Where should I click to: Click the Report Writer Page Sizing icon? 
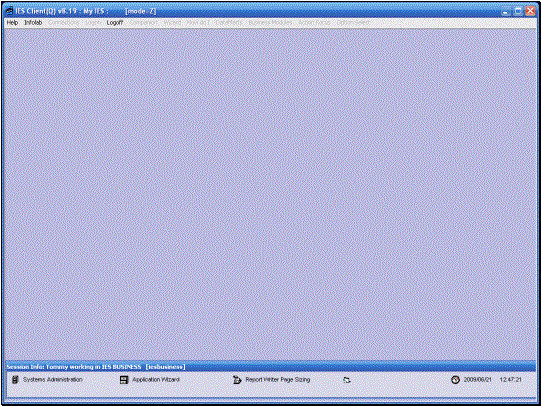click(x=237, y=380)
